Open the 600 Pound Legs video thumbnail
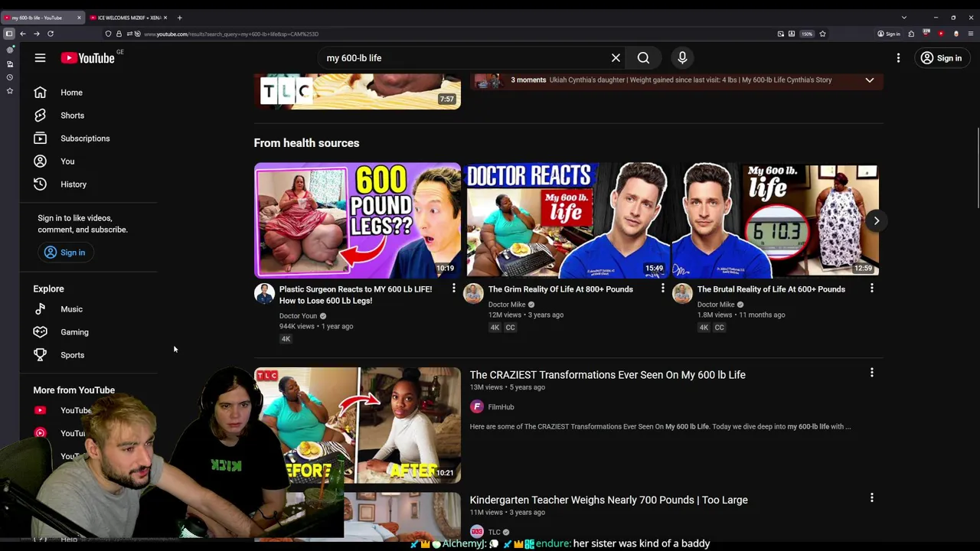This screenshot has width=980, height=551. (x=358, y=220)
